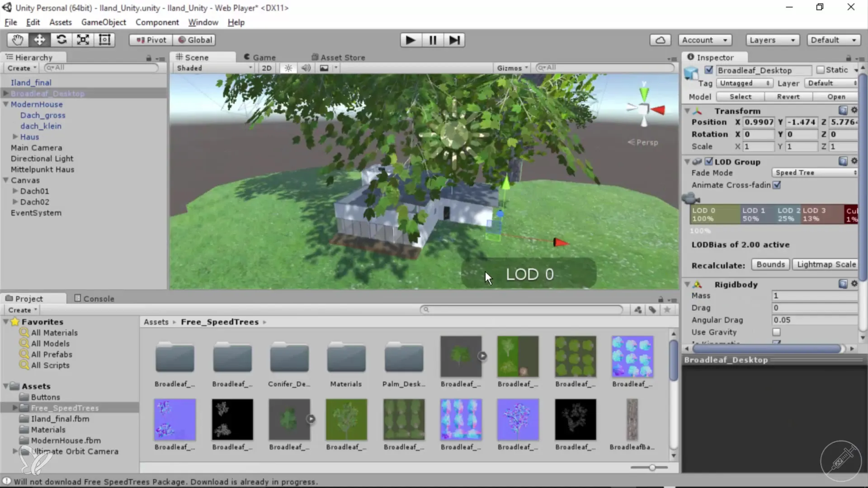This screenshot has height=488, width=868.
Task: Open the GameObject menu
Action: (x=104, y=22)
